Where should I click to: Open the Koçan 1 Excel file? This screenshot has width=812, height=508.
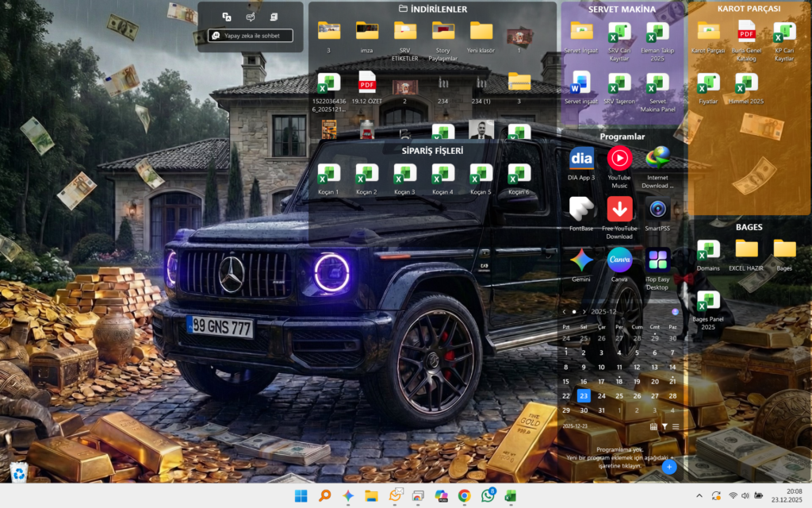(x=328, y=174)
